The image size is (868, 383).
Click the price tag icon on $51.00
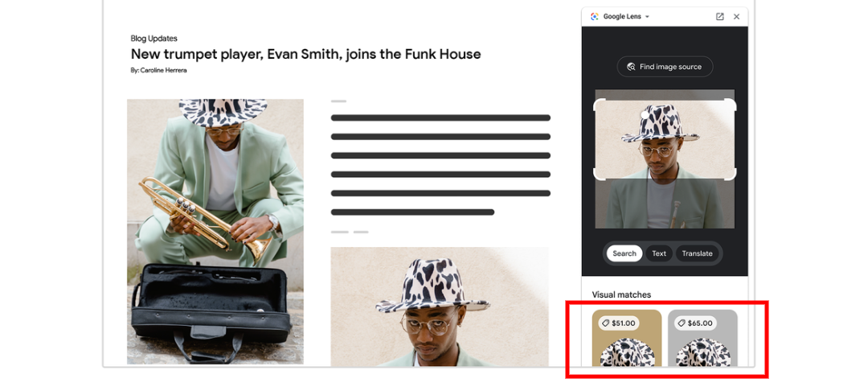(x=606, y=323)
